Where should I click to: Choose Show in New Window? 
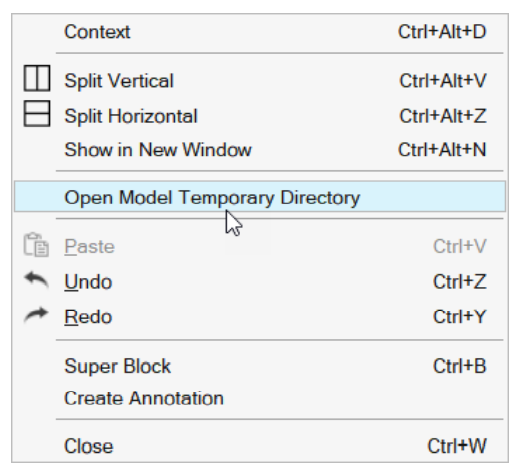pyautogui.click(x=158, y=150)
